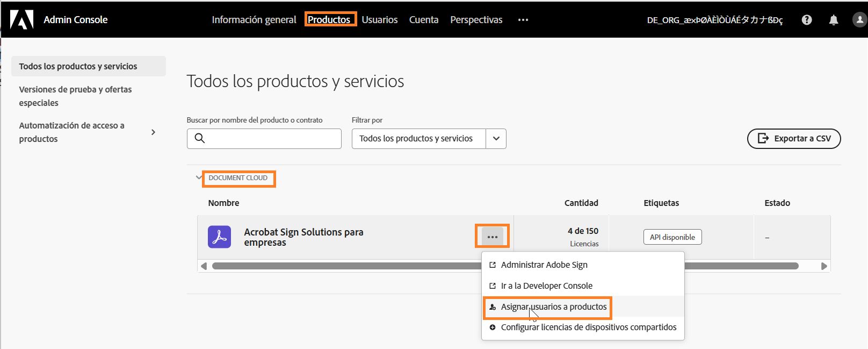
Task: Select Todos los productos y servicios sidebar item
Action: click(x=89, y=66)
